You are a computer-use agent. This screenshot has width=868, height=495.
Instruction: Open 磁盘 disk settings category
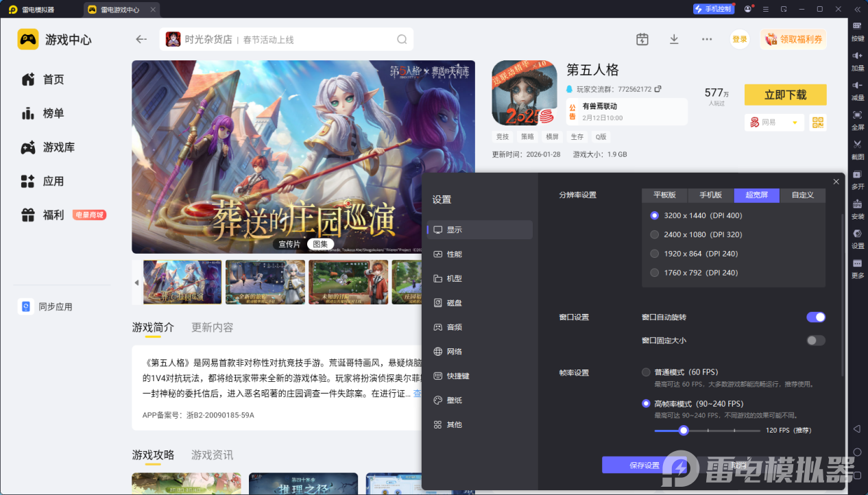479,303
